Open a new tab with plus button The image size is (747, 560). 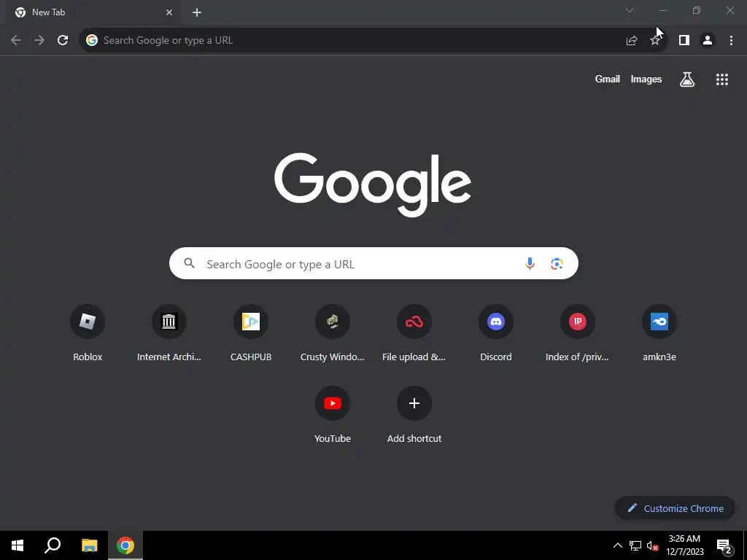(197, 12)
